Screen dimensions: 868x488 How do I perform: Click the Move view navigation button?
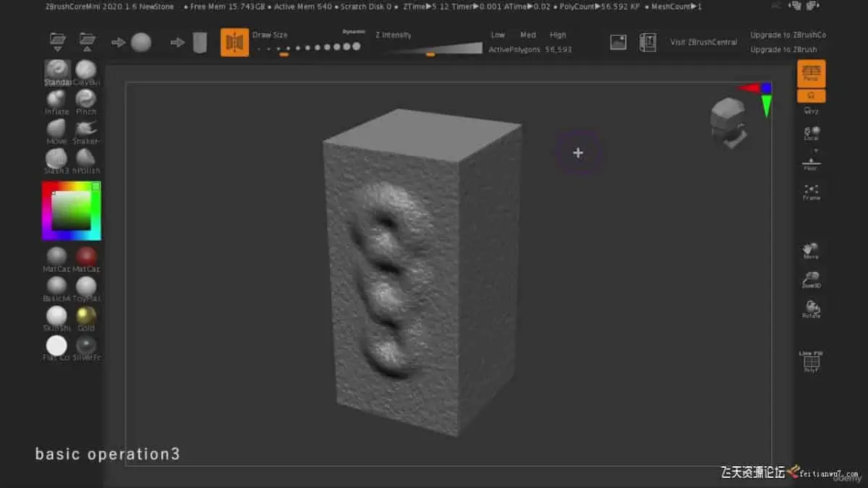[x=812, y=252]
